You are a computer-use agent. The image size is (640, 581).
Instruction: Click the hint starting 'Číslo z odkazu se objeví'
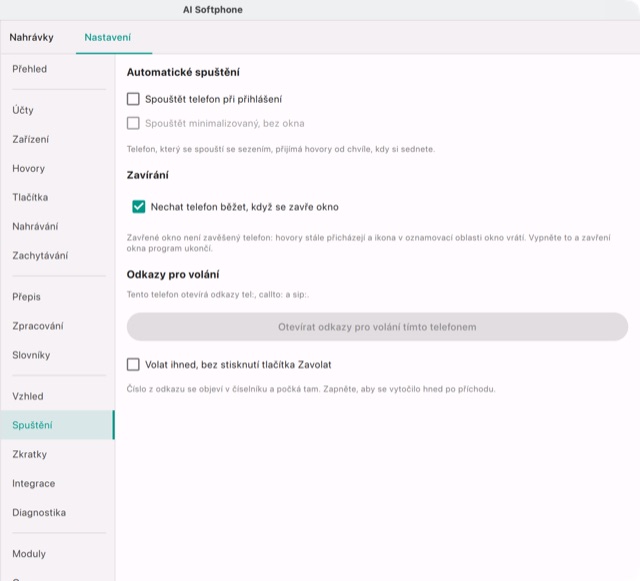pos(311,389)
